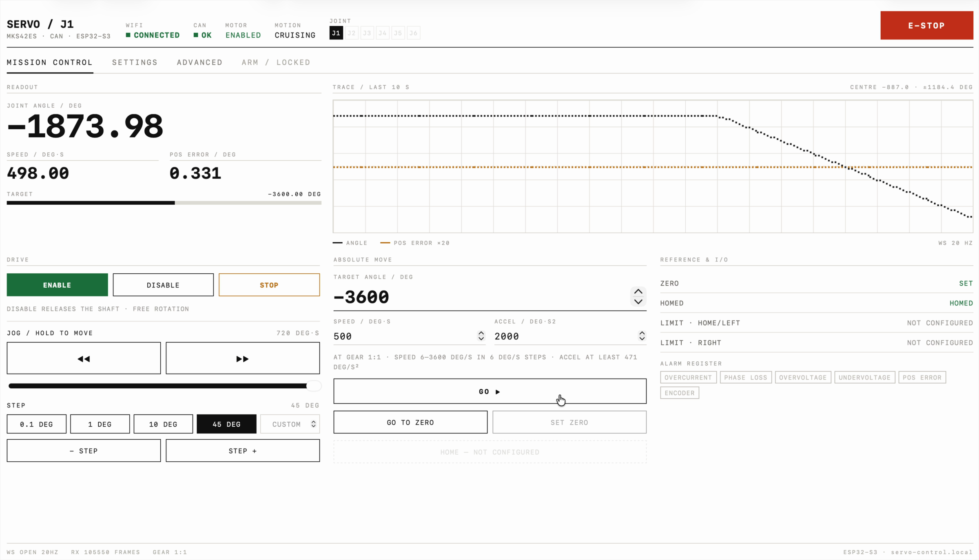Click the MOTION CRUISING status text
Screen dimensions: 979x560
pos(295,35)
